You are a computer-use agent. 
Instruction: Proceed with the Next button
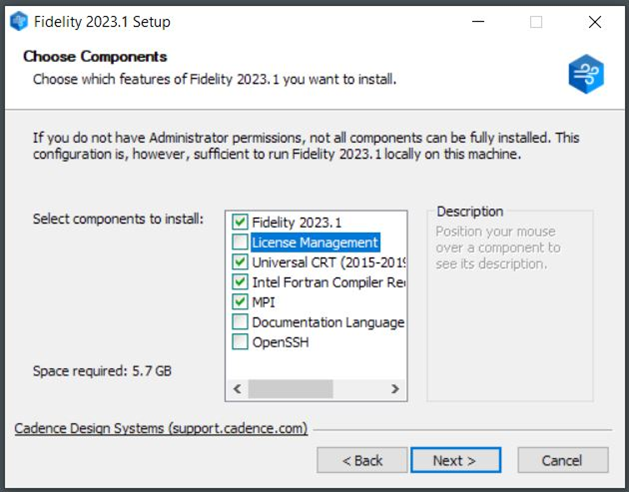tap(456, 460)
